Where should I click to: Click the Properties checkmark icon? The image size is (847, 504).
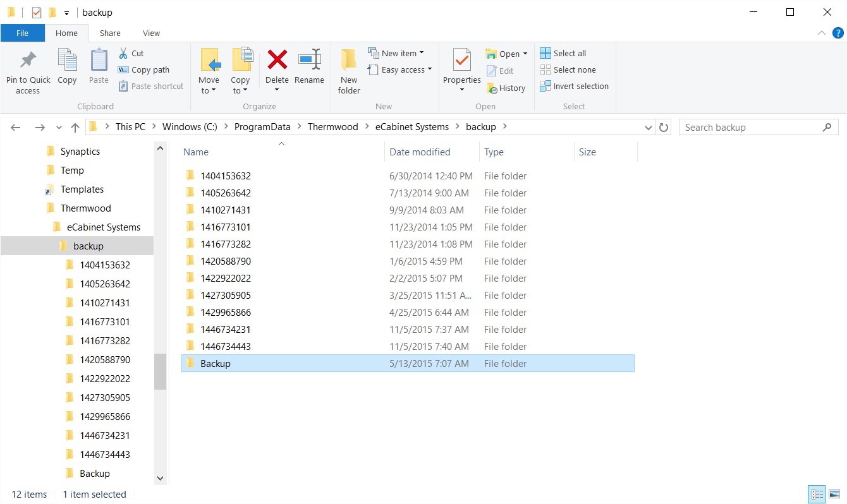coord(461,61)
